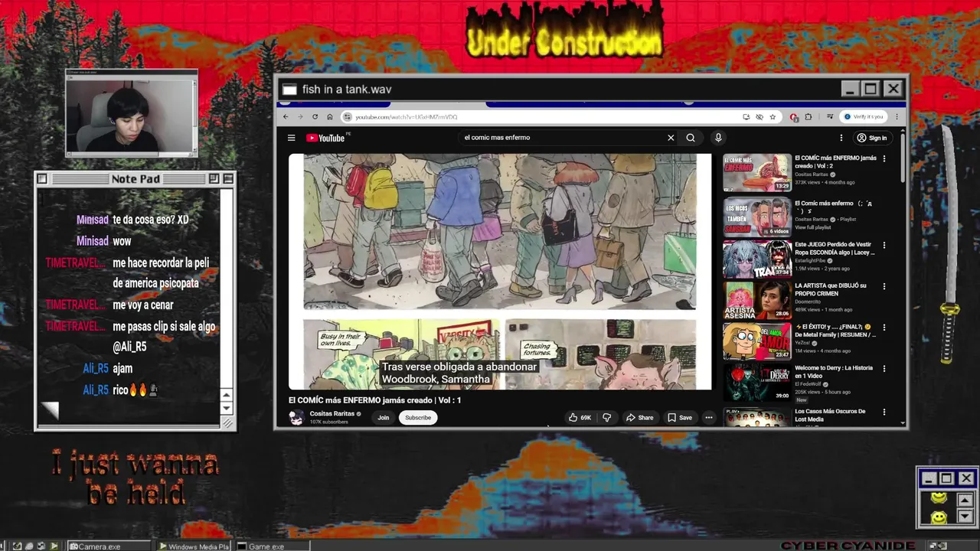
Task: Open options for 'El COMÍC más ENFERMO Vol : 2'
Action: tap(884, 158)
